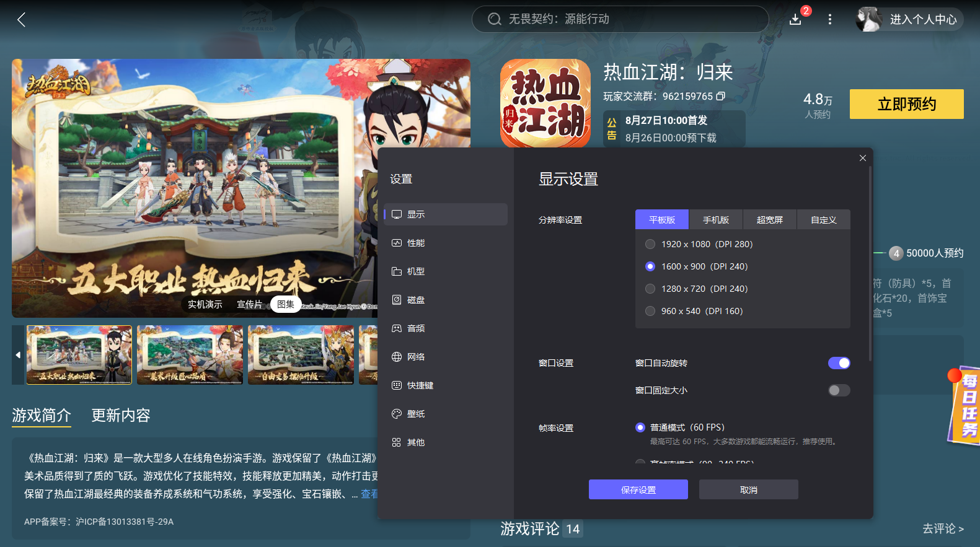Image resolution: width=980 pixels, height=547 pixels.
Task: Click the 壁纸 palette icon
Action: point(397,414)
